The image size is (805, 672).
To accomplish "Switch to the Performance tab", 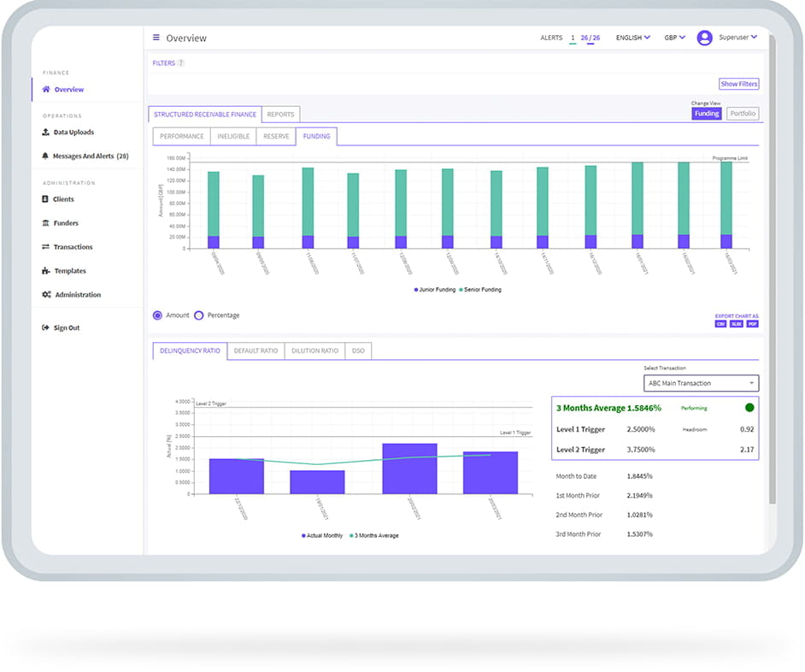I will pos(182,136).
